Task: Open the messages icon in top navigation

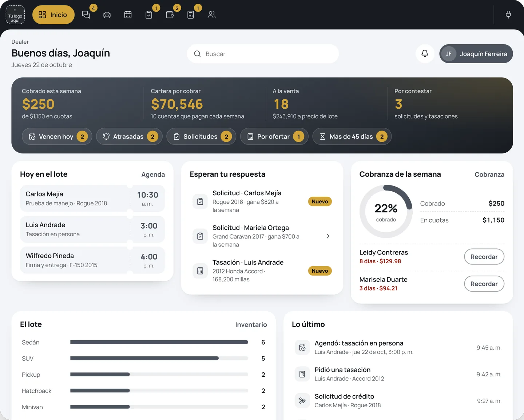Action: click(x=86, y=15)
